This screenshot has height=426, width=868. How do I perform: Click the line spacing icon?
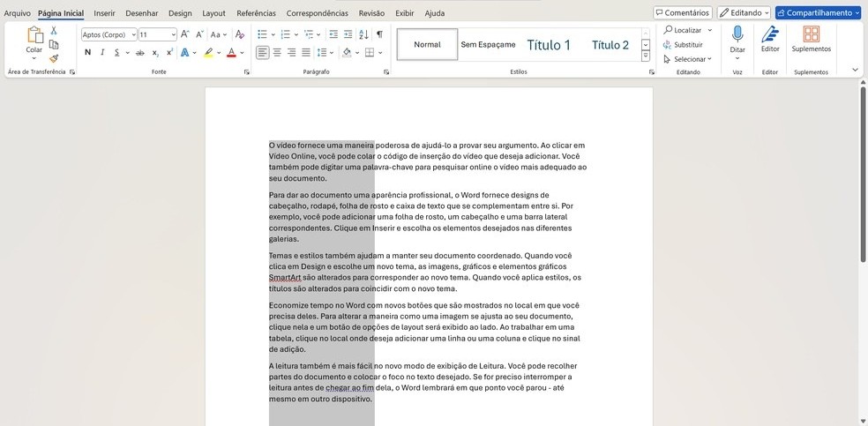point(322,53)
